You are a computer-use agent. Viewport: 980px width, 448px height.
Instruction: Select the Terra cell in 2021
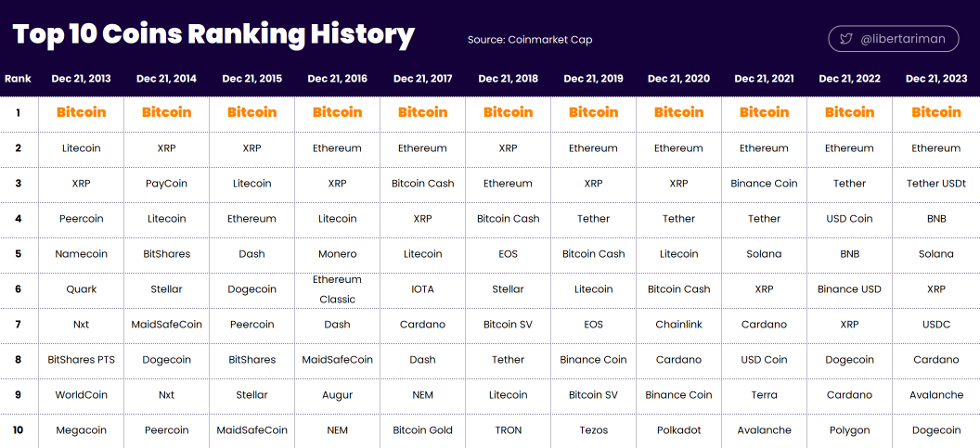click(765, 395)
